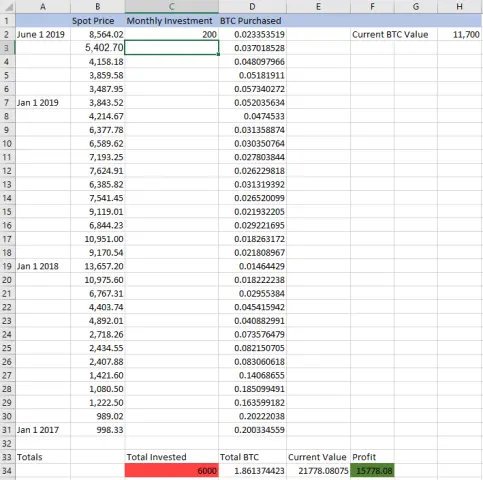483x480 pixels.
Task: Select the June 1 2019 date cell
Action: (43, 34)
